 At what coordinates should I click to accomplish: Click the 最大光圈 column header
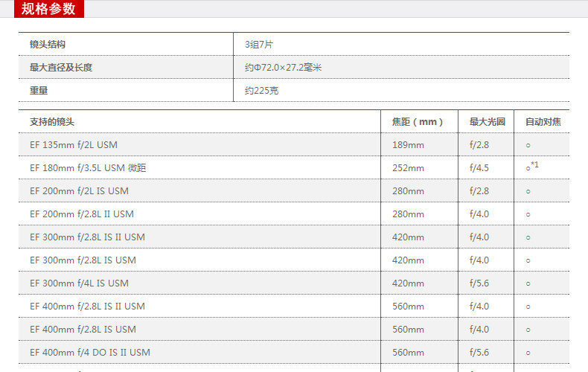(x=487, y=121)
